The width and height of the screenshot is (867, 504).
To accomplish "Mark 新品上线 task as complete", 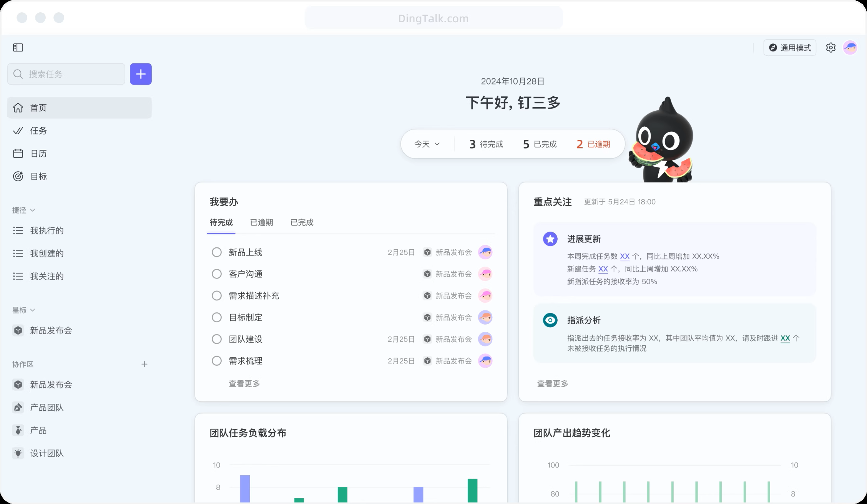I will point(217,252).
